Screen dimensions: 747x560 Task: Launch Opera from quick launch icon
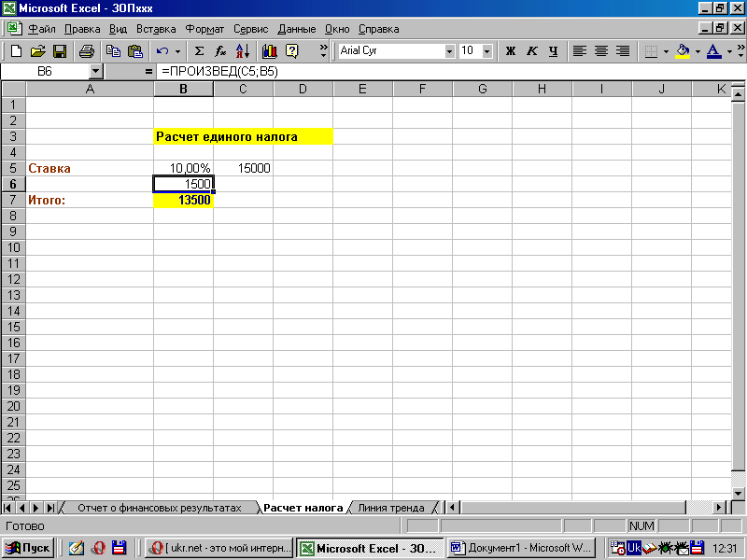[x=98, y=548]
